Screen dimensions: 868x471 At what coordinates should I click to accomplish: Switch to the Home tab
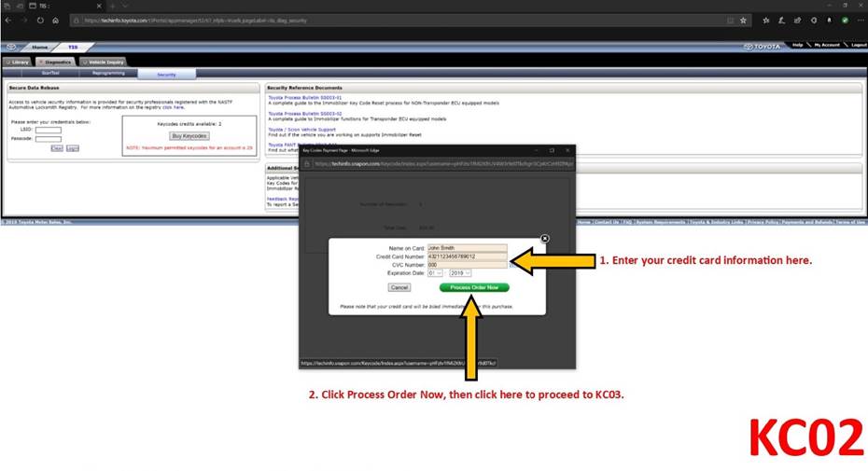[x=39, y=47]
